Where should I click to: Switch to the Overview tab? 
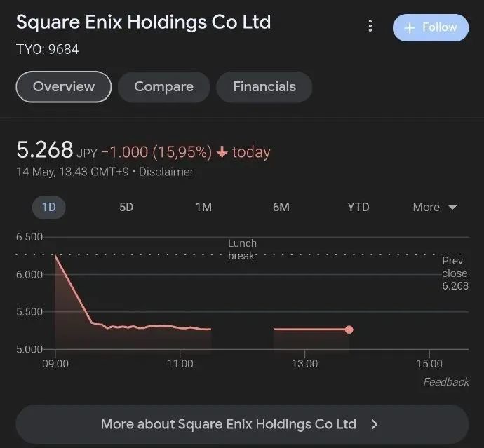coord(64,87)
